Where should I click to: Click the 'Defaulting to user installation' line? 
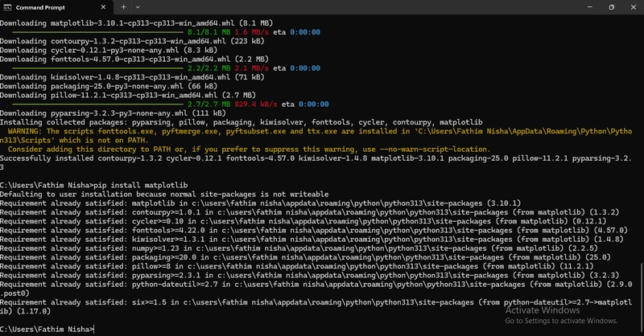click(164, 195)
